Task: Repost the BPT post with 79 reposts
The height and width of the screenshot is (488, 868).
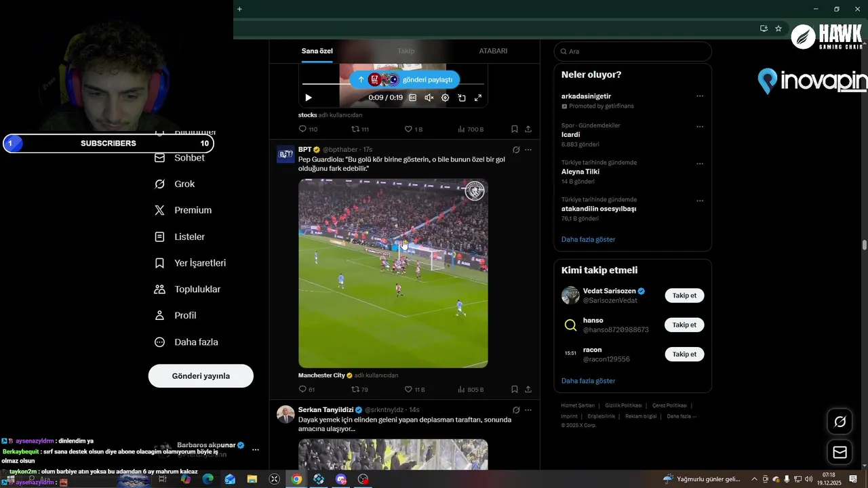Action: 359,390
